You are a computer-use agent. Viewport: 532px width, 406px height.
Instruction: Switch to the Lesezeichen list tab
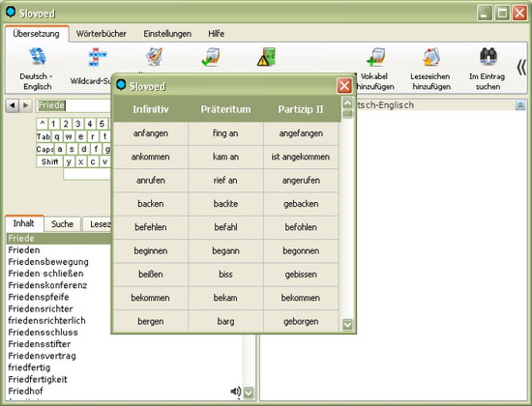[97, 224]
